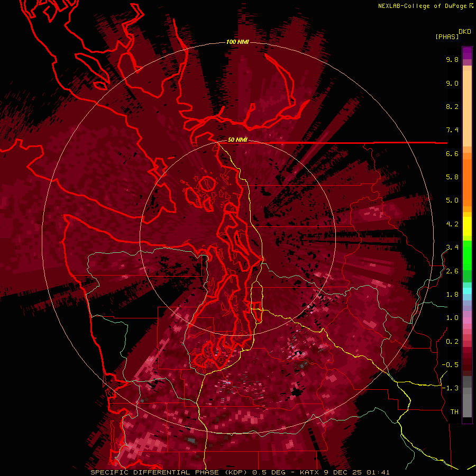Screen dimensions: 476x476
Task: Click the 50 NMI range ring label
Action: tap(237, 140)
